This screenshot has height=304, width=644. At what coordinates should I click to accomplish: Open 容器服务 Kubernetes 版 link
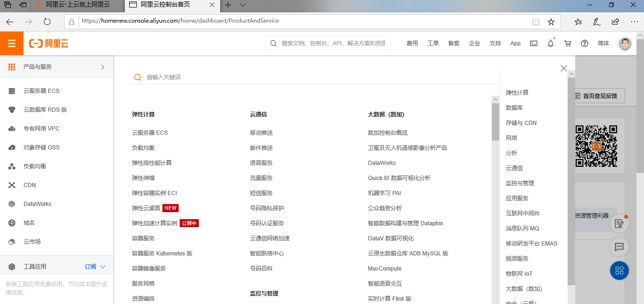(162, 254)
